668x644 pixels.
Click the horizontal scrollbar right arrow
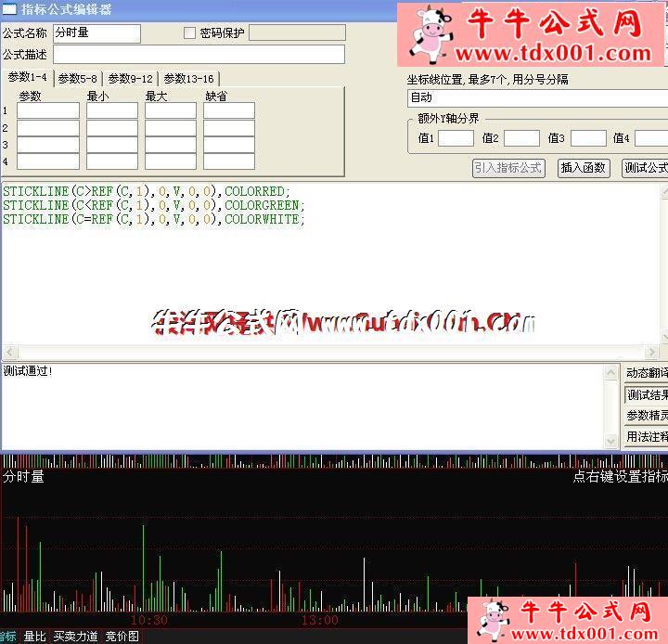coord(651,352)
